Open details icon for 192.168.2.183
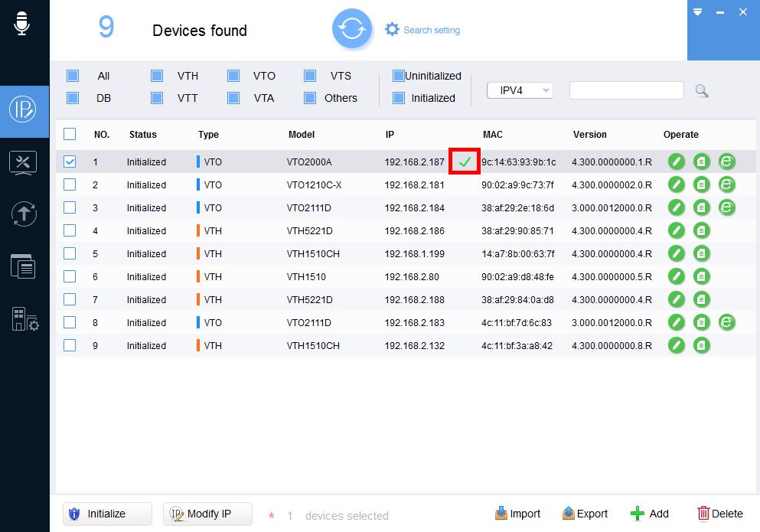The width and height of the screenshot is (760, 532). pyautogui.click(x=701, y=322)
